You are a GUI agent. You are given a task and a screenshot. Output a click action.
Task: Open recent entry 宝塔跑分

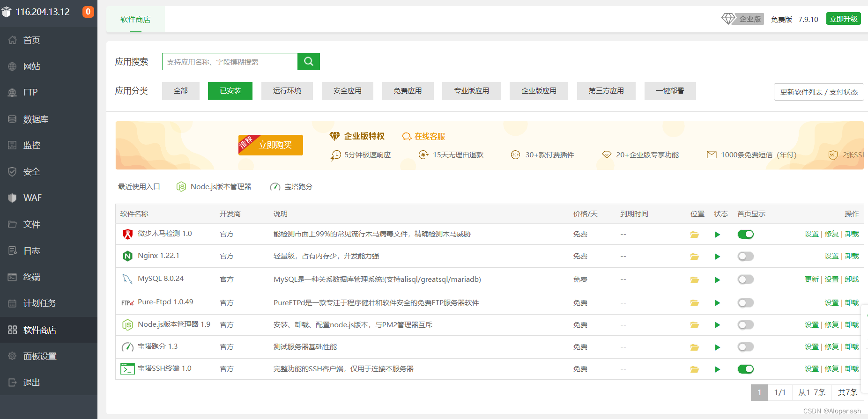click(291, 187)
